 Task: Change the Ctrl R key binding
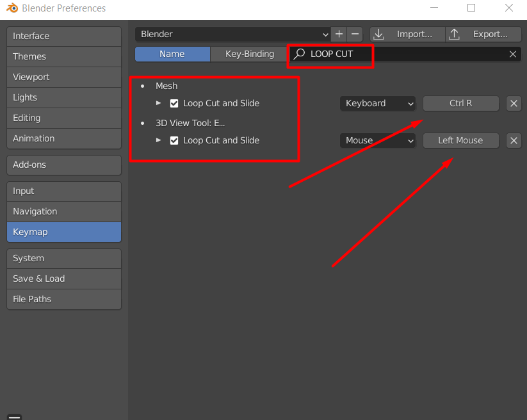(x=461, y=104)
